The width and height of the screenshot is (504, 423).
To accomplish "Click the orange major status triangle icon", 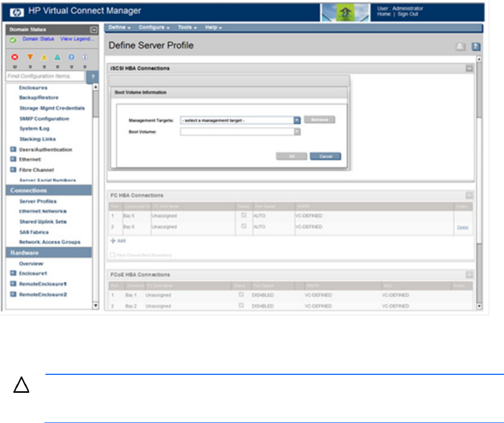I will 30,57.
